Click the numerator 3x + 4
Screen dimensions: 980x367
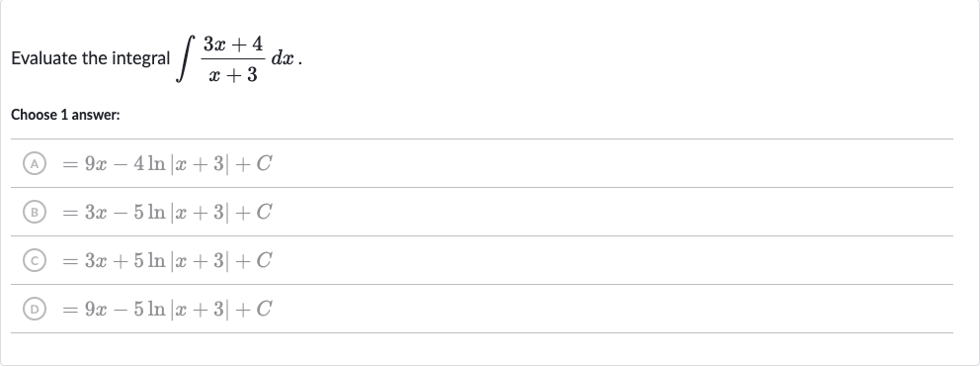pos(233,44)
